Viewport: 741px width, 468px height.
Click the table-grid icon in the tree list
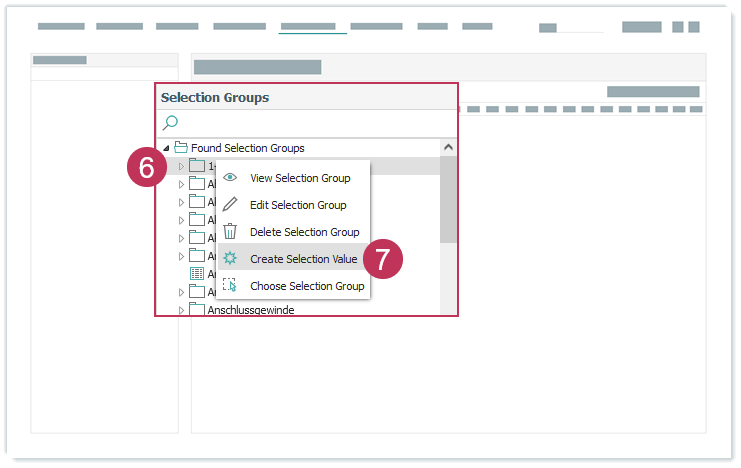point(197,273)
